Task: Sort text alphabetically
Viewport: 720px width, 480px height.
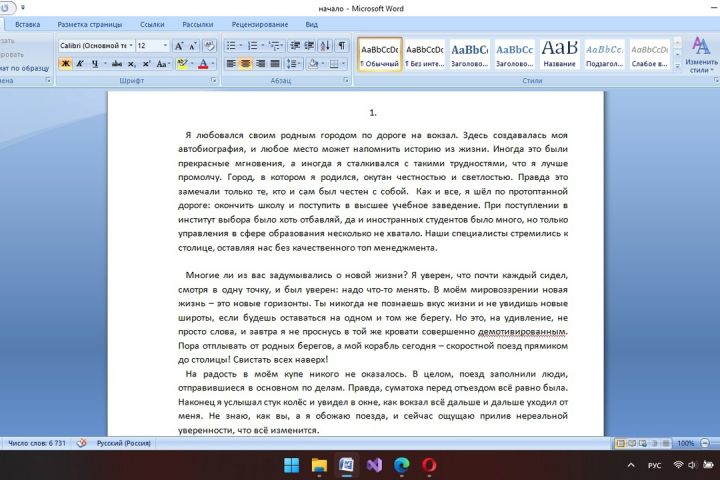Action: 325,46
